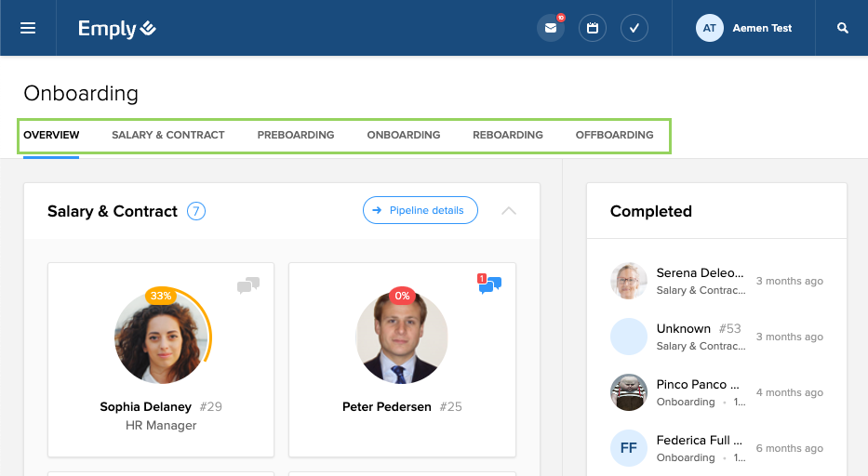868x476 pixels.
Task: Open Sophia Delaney's name link
Action: pos(145,406)
